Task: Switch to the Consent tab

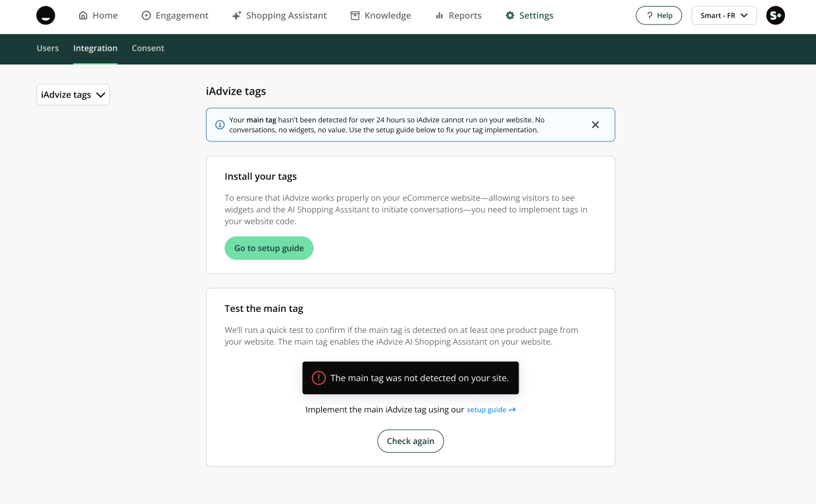Action: point(148,48)
